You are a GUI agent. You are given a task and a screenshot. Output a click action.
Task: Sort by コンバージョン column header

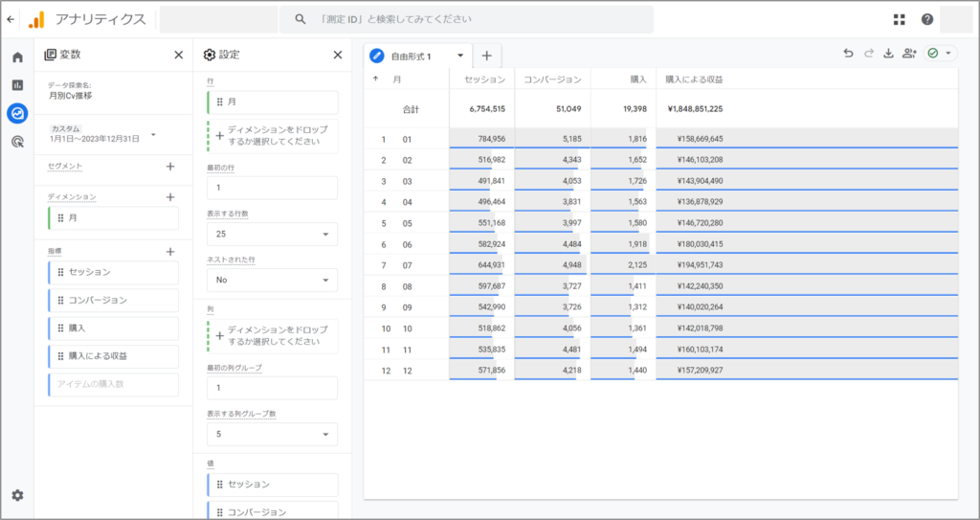point(552,79)
